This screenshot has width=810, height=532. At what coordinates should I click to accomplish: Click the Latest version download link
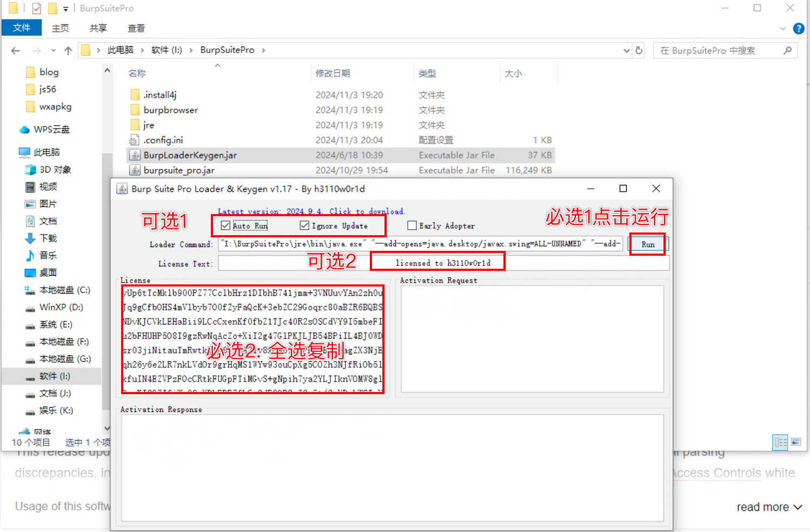tap(311, 211)
